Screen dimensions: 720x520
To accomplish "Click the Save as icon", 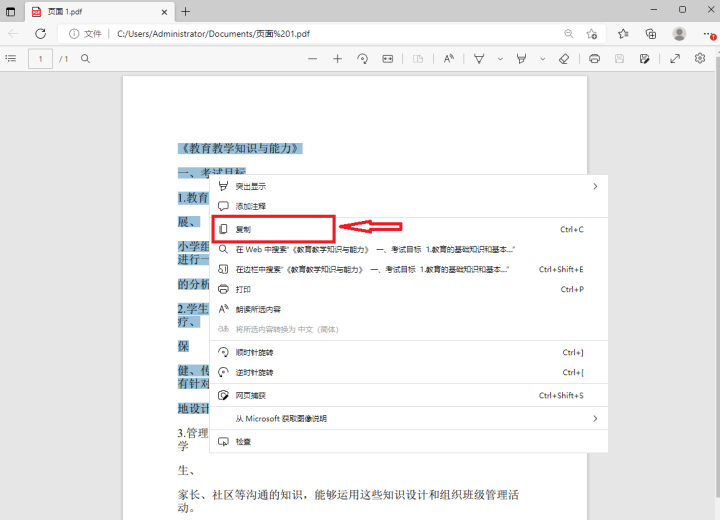I will tap(644, 59).
